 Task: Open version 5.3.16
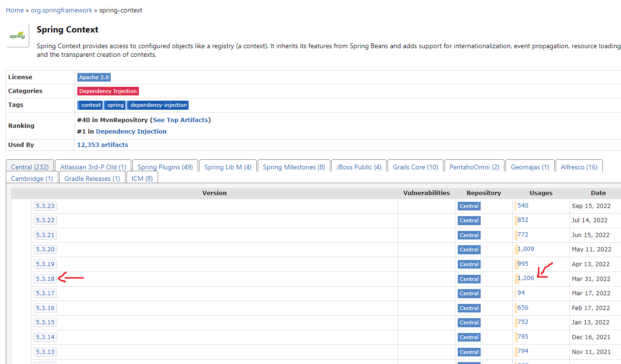point(45,308)
